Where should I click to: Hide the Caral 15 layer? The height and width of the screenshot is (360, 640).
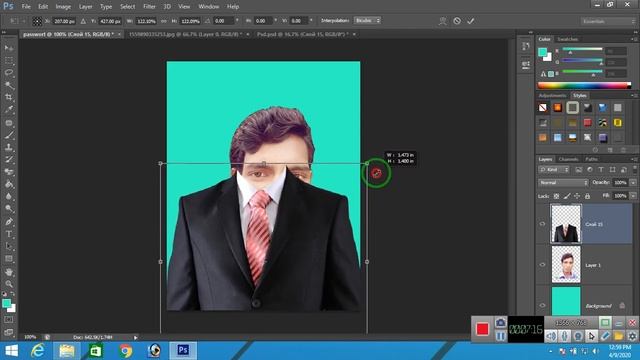tap(542, 224)
